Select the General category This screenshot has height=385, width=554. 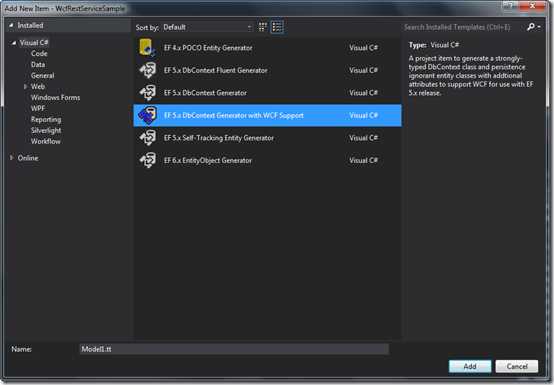pyautogui.click(x=42, y=76)
